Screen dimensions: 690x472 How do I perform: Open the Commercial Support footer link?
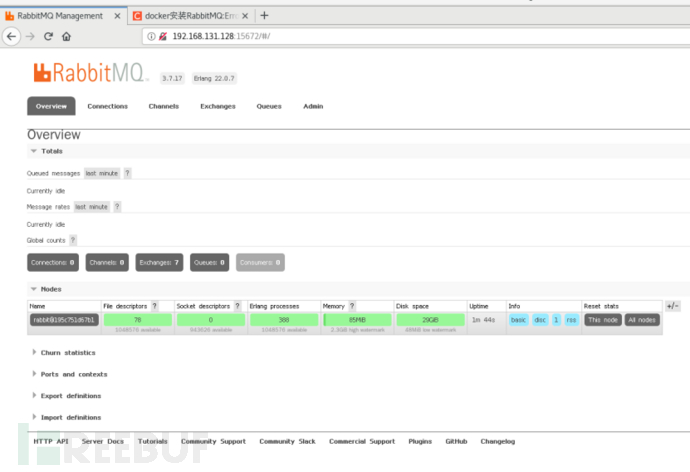[x=362, y=441]
